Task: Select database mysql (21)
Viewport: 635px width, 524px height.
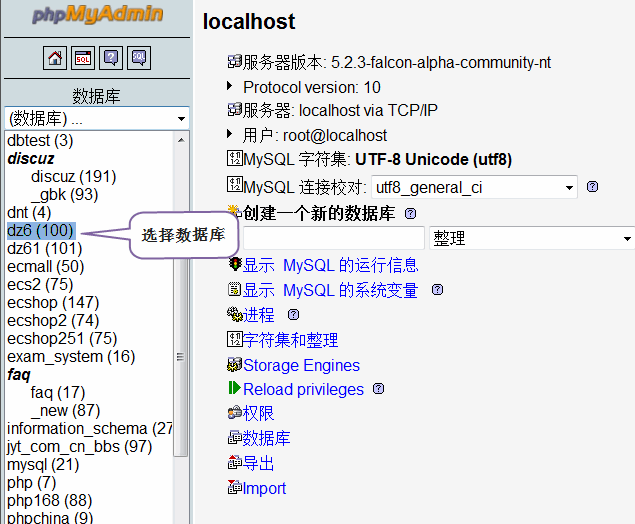Action: (43, 464)
